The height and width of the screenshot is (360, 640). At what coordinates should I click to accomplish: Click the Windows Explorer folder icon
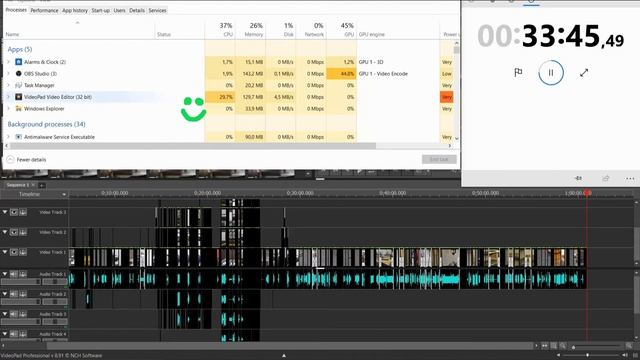coord(18,109)
